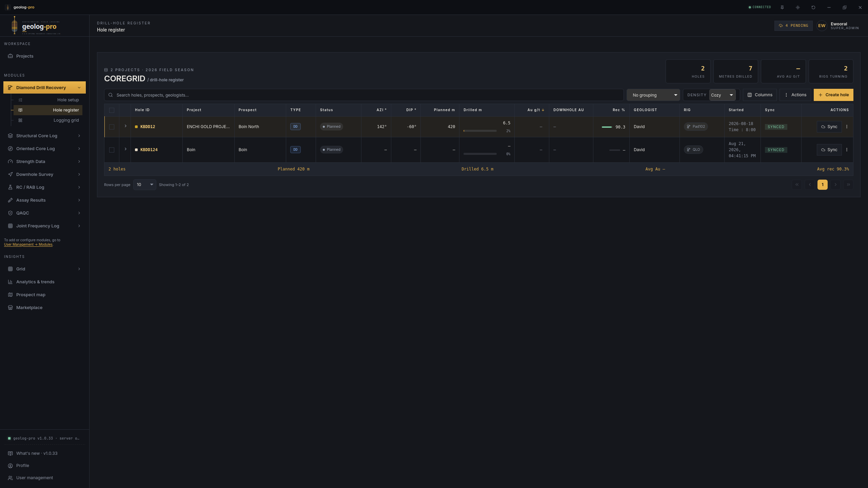Click the Create hole button

[833, 95]
